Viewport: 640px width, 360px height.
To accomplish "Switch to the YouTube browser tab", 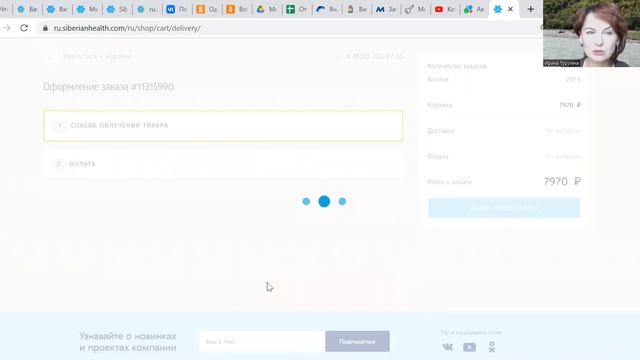I will pyautogui.click(x=445, y=9).
